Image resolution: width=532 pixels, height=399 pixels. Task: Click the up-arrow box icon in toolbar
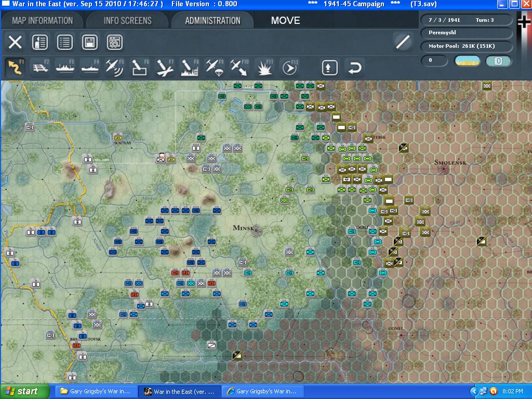tap(329, 67)
